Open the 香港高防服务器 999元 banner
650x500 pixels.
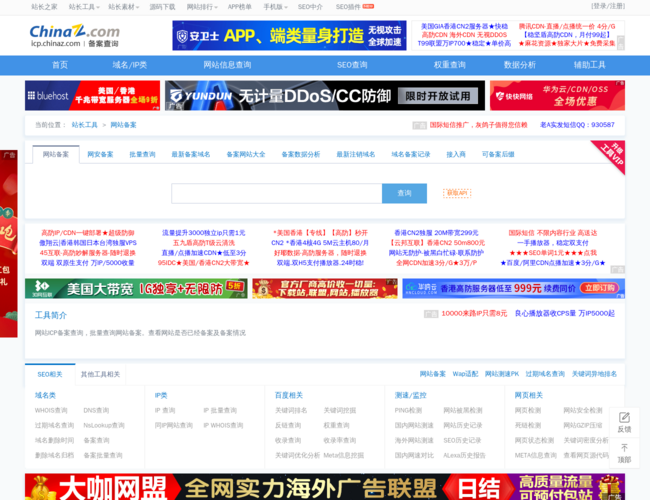pos(514,289)
